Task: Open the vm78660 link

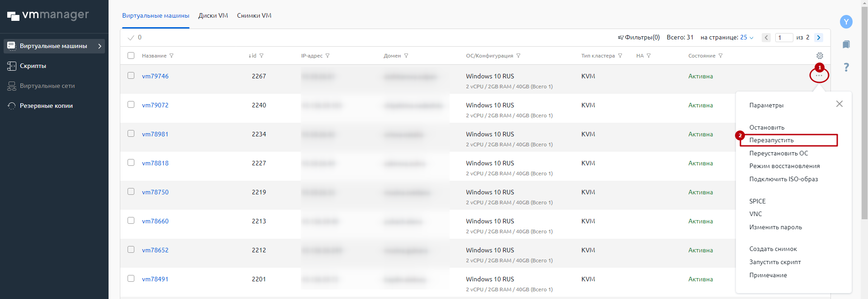Action: coord(155,221)
